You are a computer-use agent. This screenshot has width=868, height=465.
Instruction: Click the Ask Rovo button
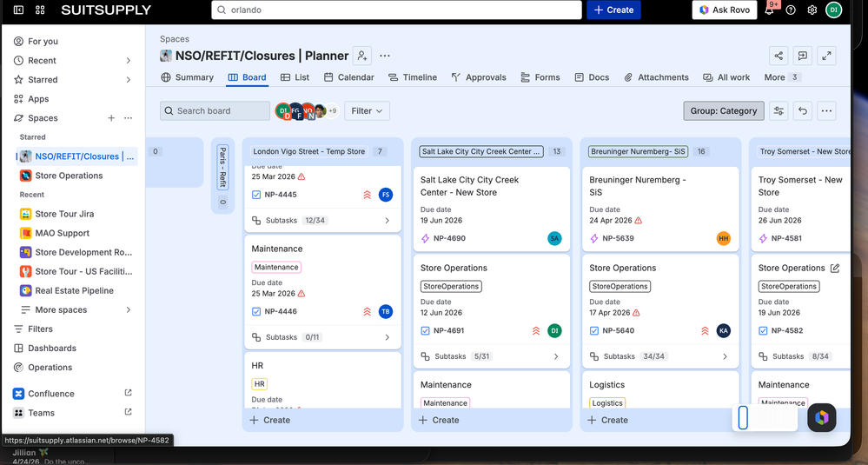pyautogui.click(x=725, y=10)
